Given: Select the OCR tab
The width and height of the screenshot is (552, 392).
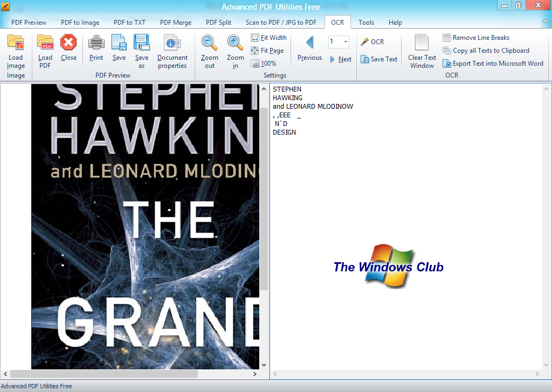Looking at the screenshot, I should (x=337, y=23).
